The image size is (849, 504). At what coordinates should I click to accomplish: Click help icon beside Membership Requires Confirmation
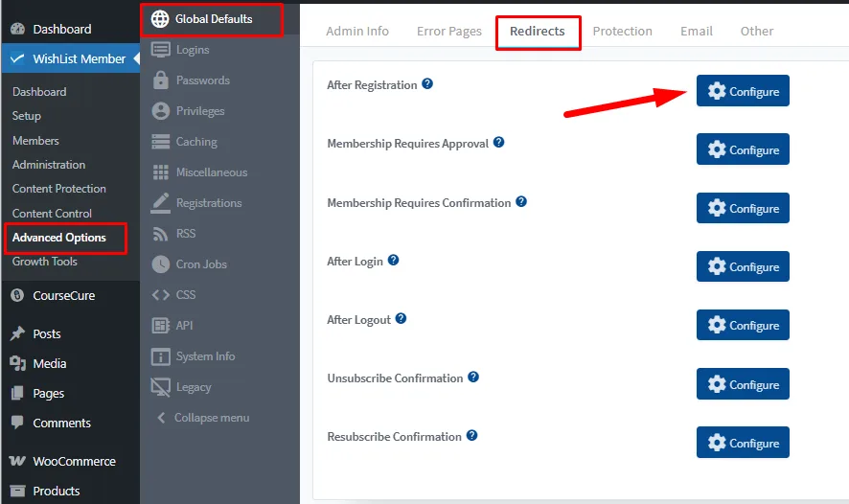pyautogui.click(x=521, y=202)
